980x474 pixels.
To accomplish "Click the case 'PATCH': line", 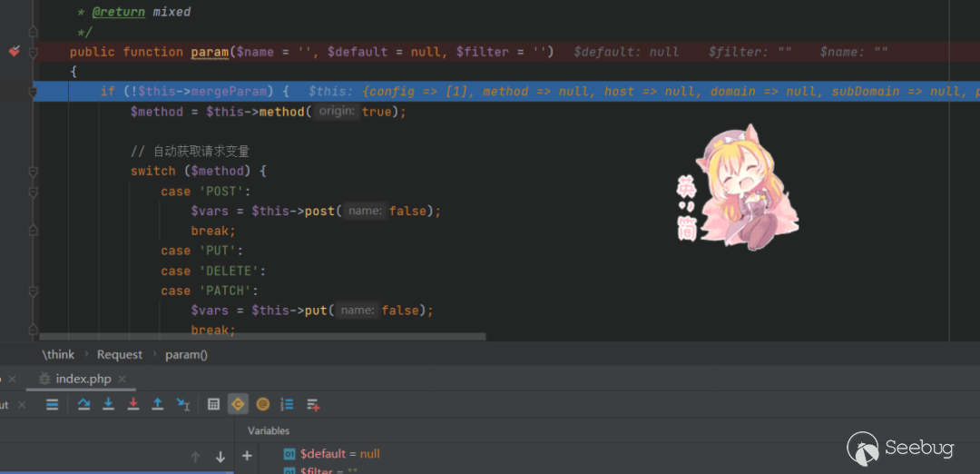I will (x=210, y=291).
